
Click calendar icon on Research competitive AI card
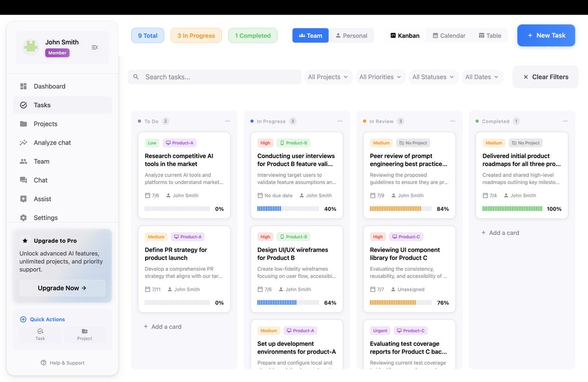point(147,195)
